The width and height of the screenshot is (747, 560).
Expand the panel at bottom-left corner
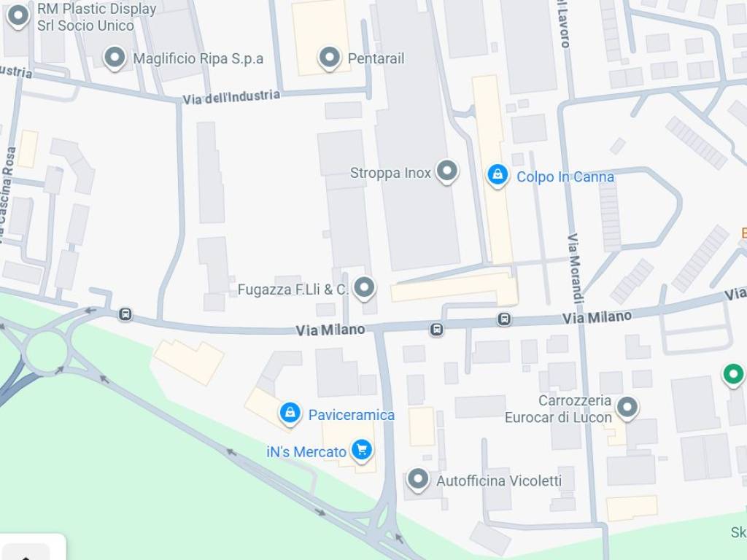click(x=26, y=553)
